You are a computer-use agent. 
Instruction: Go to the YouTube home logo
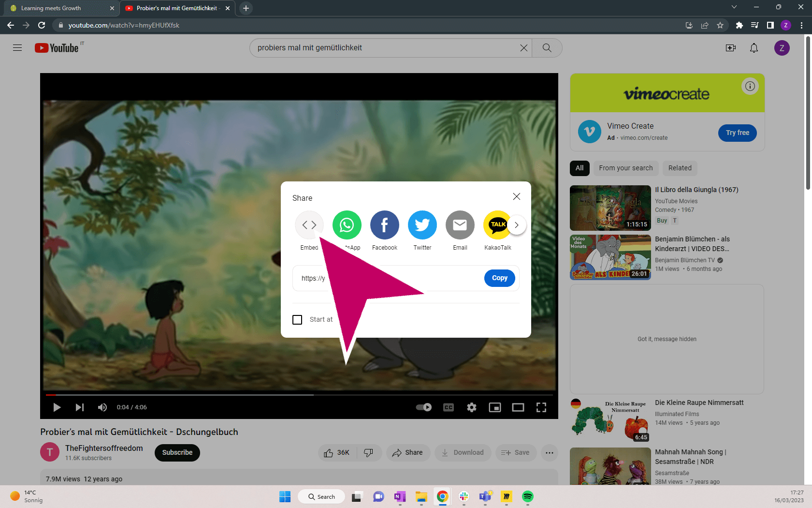tap(57, 48)
